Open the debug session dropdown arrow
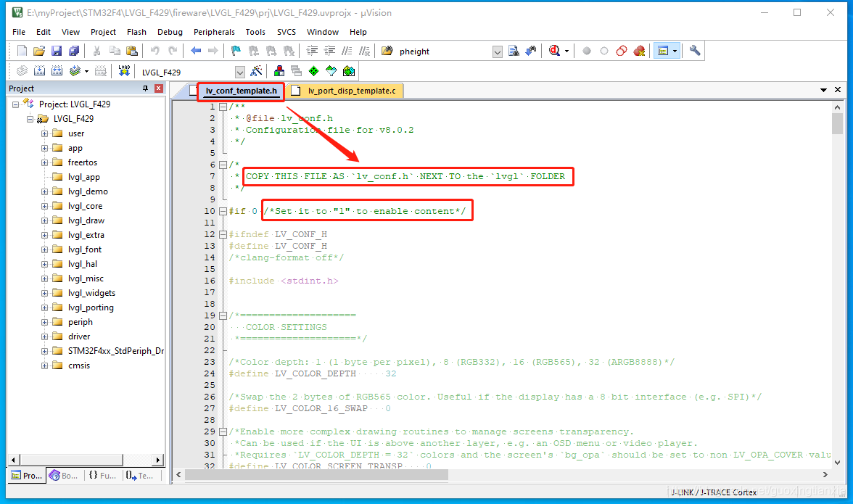Viewport: 853px width, 504px height. click(567, 51)
